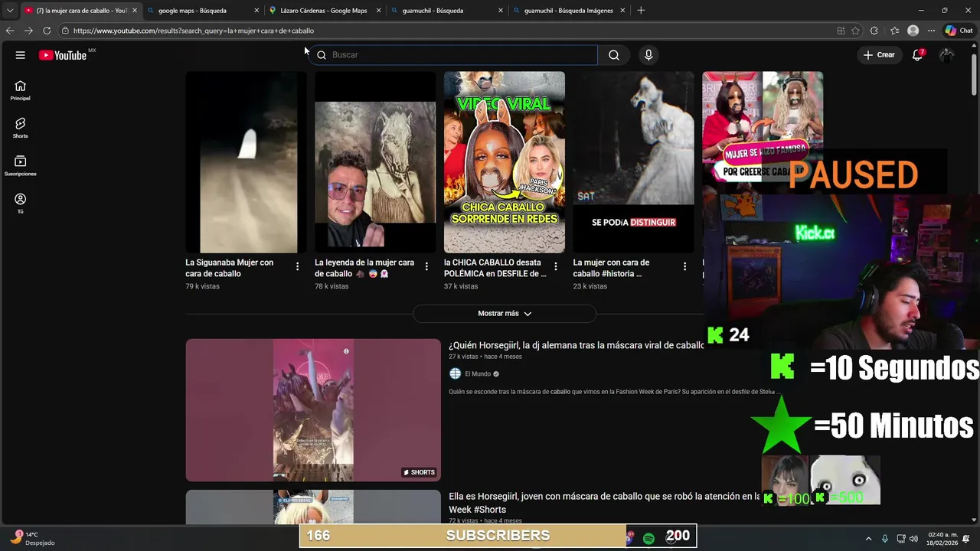980x551 pixels.
Task: Open the browser three-dot settings menu
Action: [x=931, y=31]
